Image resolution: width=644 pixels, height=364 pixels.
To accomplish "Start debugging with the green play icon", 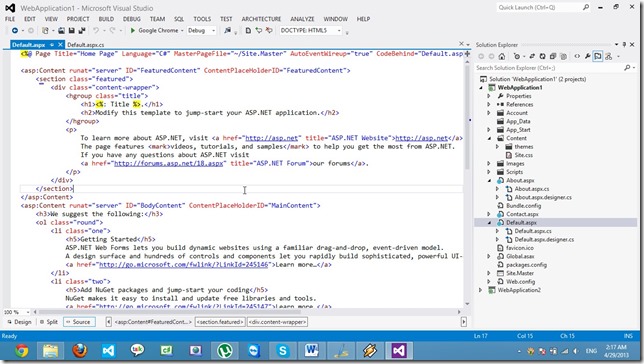I will click(x=133, y=30).
